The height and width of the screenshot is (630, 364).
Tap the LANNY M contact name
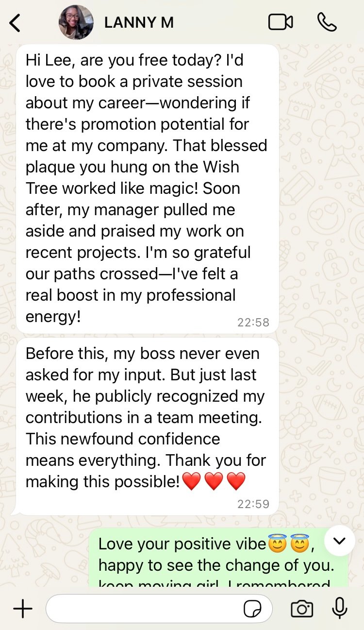point(139,22)
